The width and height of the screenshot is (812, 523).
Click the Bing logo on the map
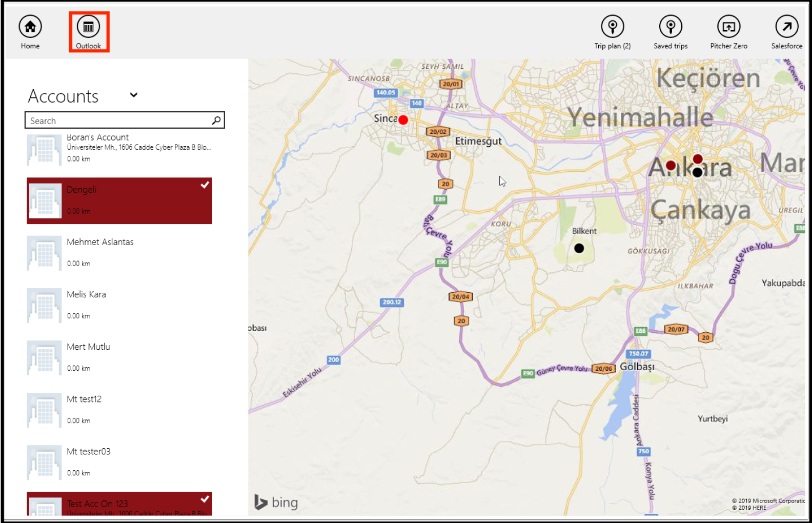[276, 502]
